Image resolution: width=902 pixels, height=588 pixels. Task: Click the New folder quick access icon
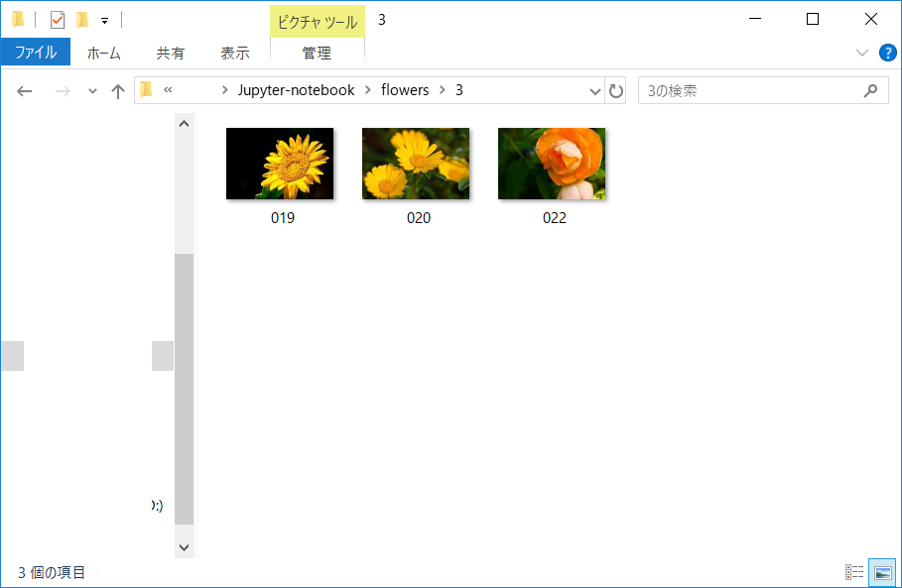pos(82,20)
